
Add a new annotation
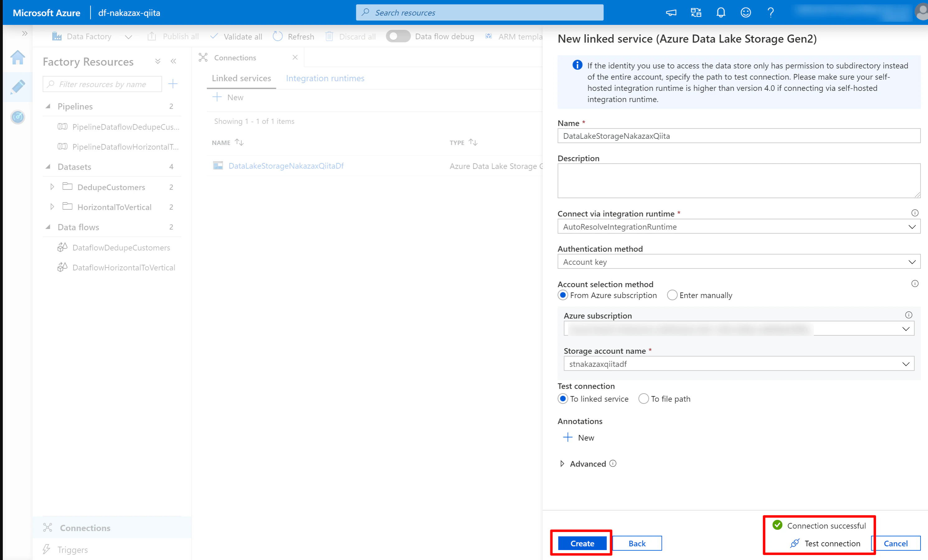579,438
